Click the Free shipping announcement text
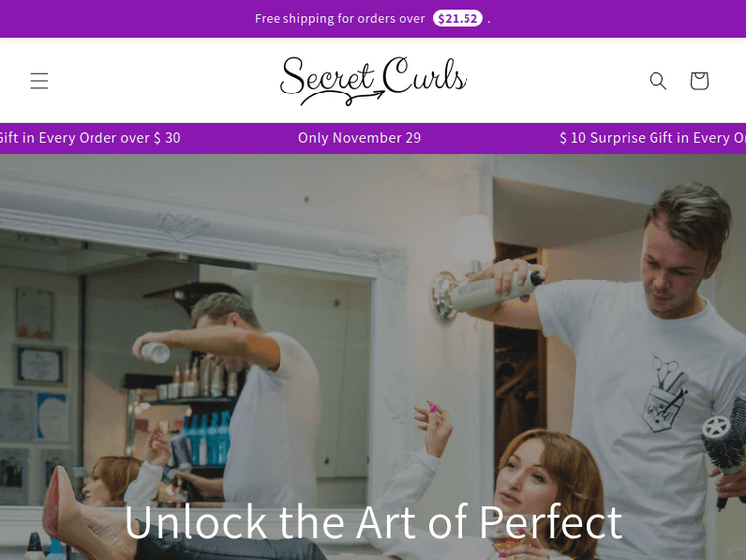The image size is (746, 560). (x=339, y=19)
